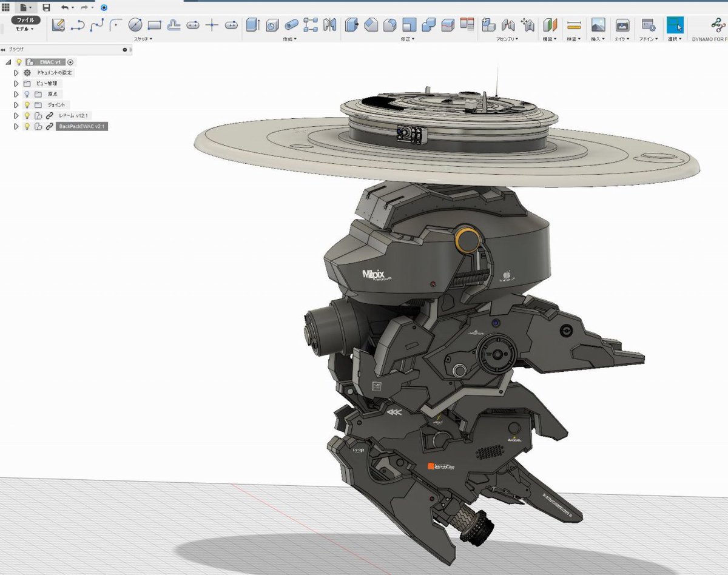Select the Line sketch tool
This screenshot has height=575, width=728.
[x=77, y=25]
